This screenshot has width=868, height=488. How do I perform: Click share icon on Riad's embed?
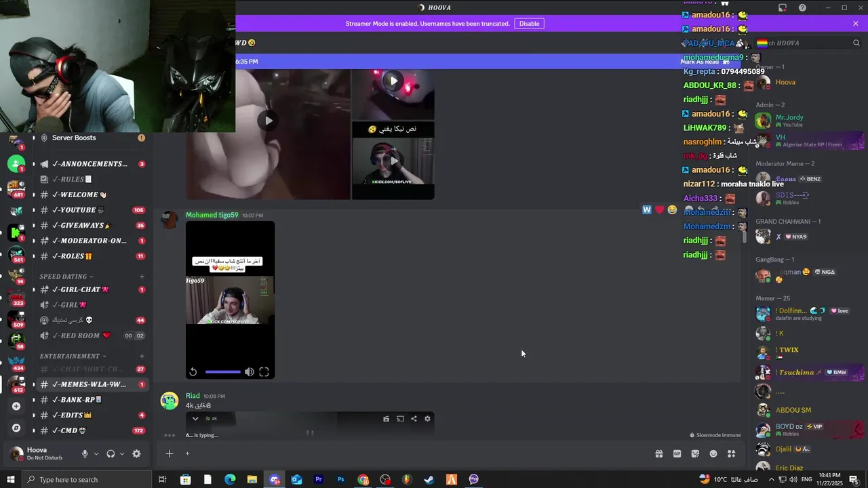(414, 419)
